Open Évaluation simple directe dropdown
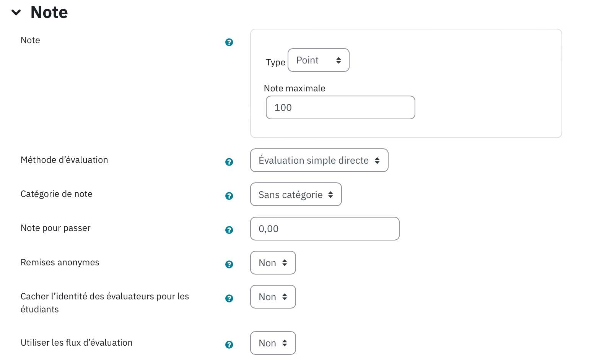The image size is (615, 364). point(319,160)
